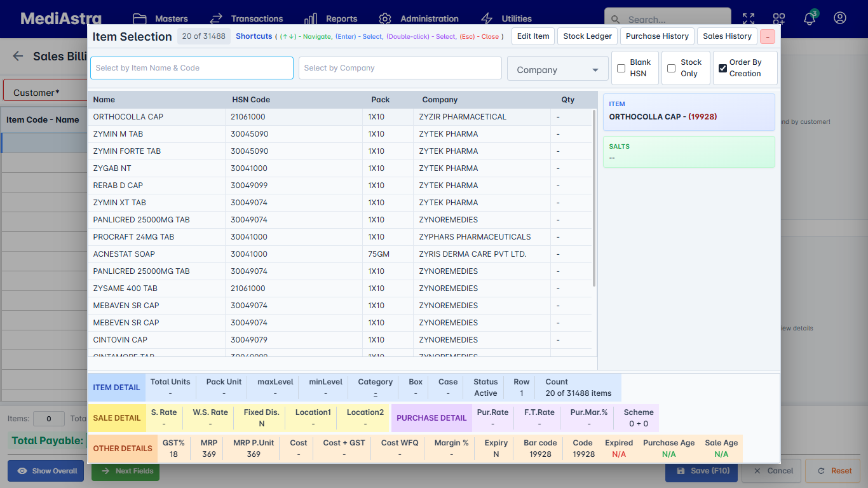The width and height of the screenshot is (868, 488).
Task: Click the Select by Item Name field
Action: (x=191, y=67)
